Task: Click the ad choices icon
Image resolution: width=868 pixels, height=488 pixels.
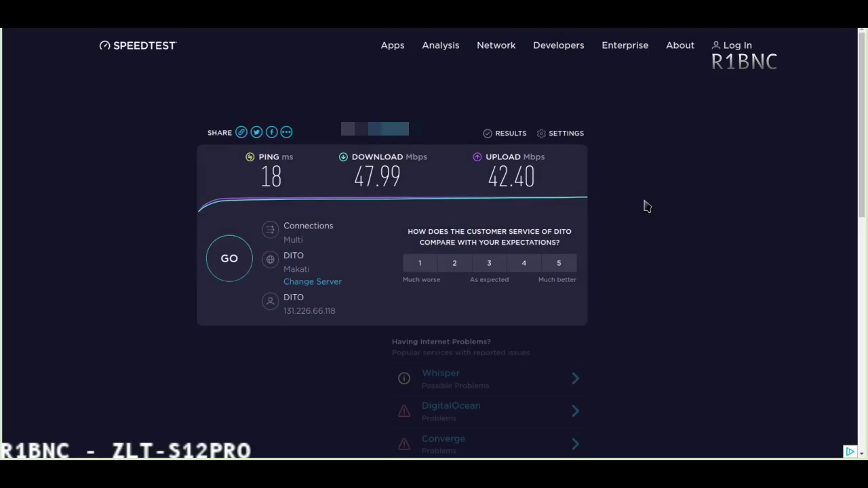Action: 850,451
